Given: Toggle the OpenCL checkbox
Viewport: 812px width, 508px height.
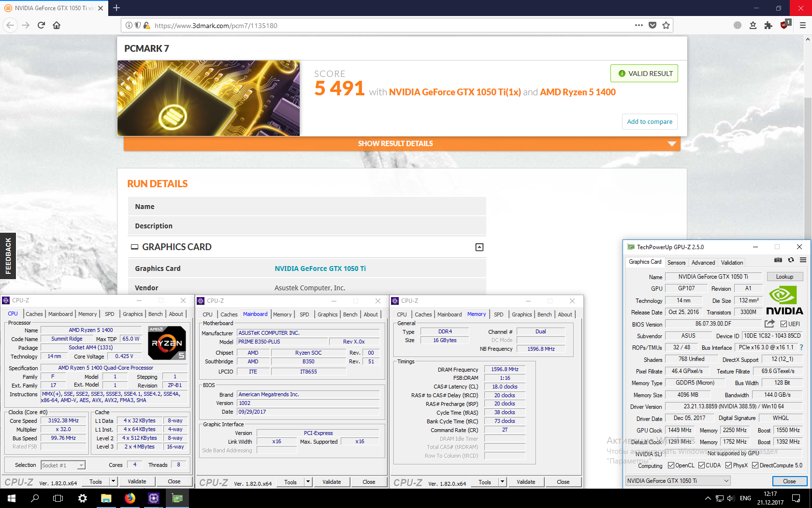Looking at the screenshot, I should (671, 465).
